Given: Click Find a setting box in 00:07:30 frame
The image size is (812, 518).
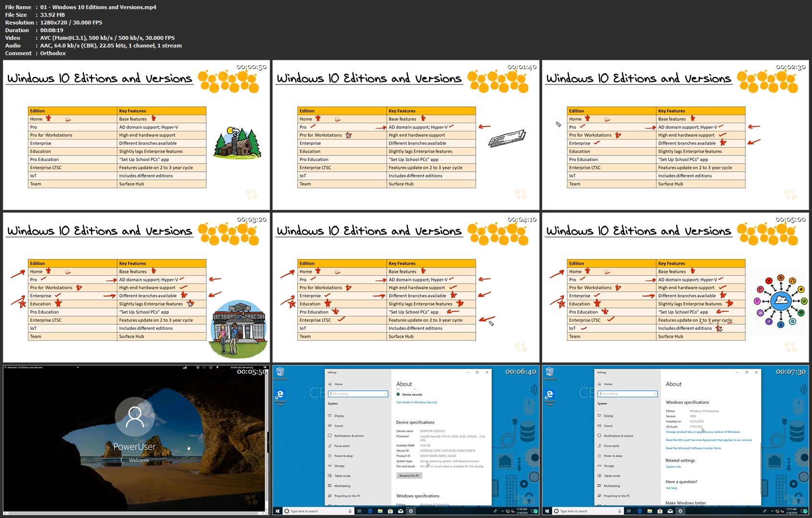Looking at the screenshot, I should coord(627,394).
